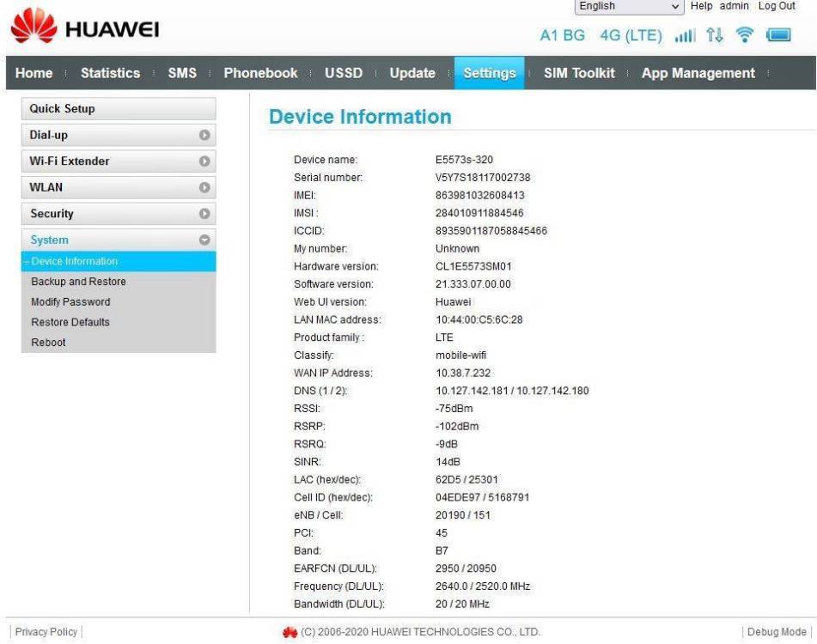Open Modify Password
817x644 pixels.
70,302
